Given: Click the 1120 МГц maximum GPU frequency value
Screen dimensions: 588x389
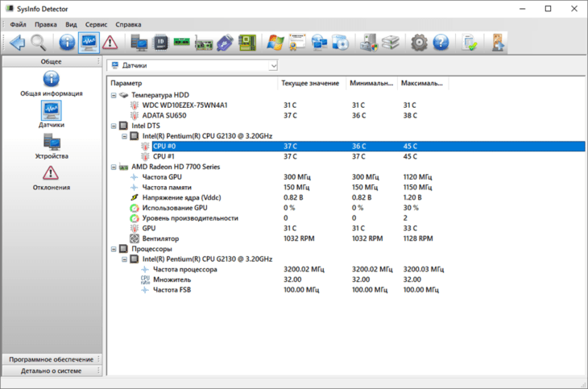Looking at the screenshot, I should click(417, 177).
